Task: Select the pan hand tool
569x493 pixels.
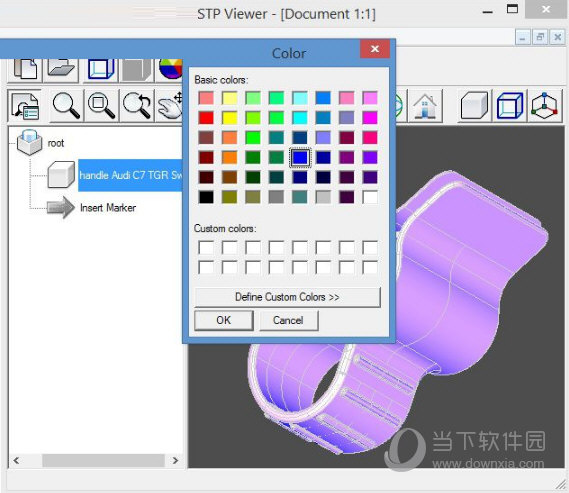Action: click(x=169, y=106)
